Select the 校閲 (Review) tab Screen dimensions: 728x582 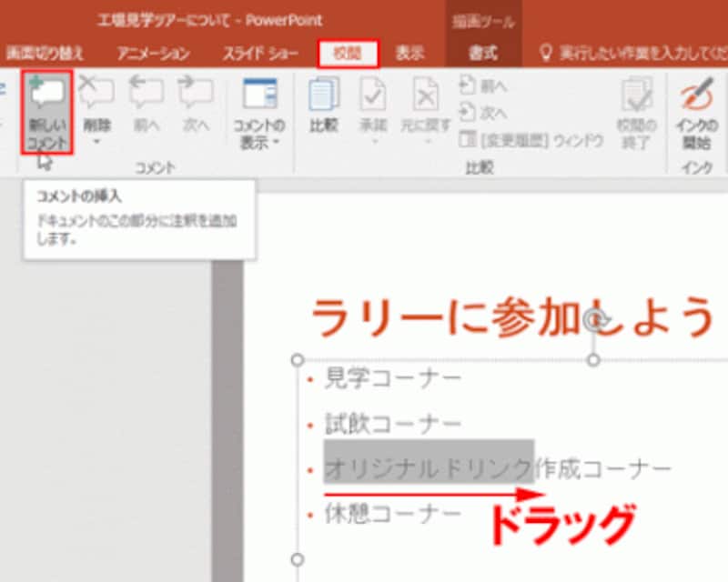click(348, 54)
